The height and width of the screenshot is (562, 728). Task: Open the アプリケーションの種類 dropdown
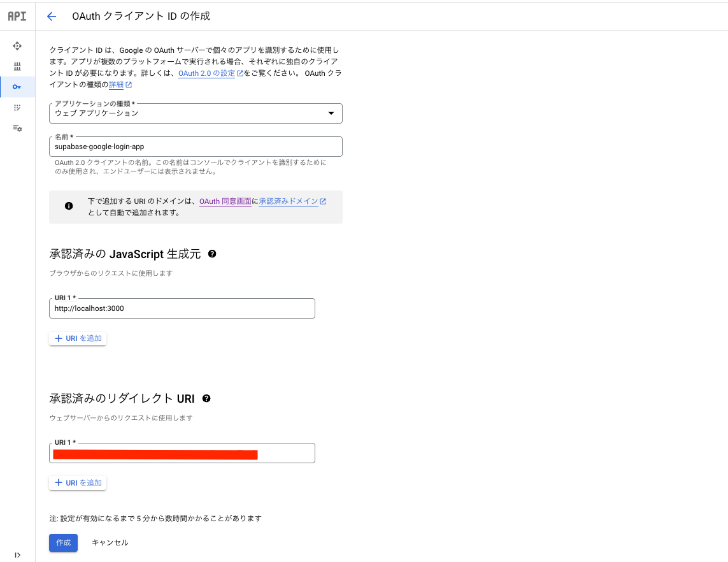point(196,113)
